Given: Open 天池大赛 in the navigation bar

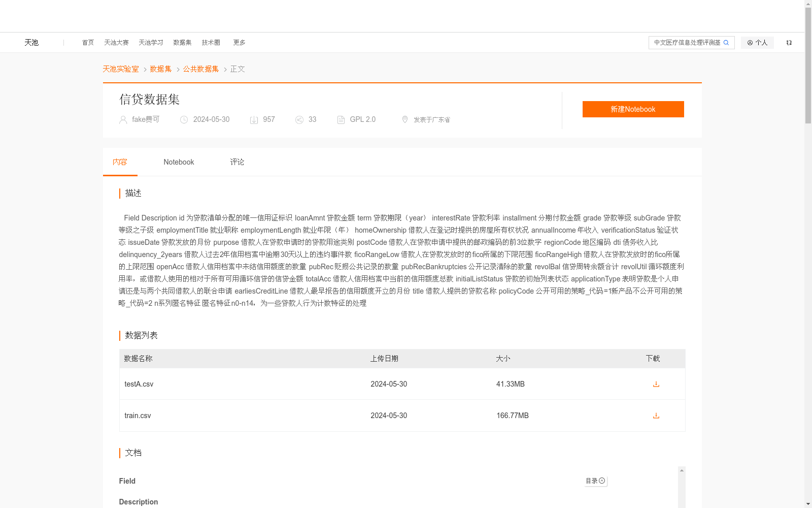Looking at the screenshot, I should pos(116,43).
